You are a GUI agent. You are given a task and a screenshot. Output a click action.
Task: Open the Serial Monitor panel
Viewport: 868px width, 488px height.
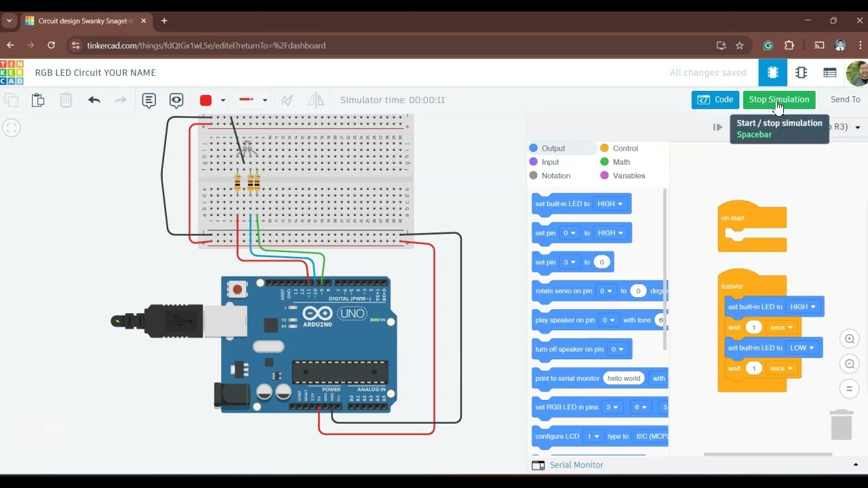(x=568, y=465)
